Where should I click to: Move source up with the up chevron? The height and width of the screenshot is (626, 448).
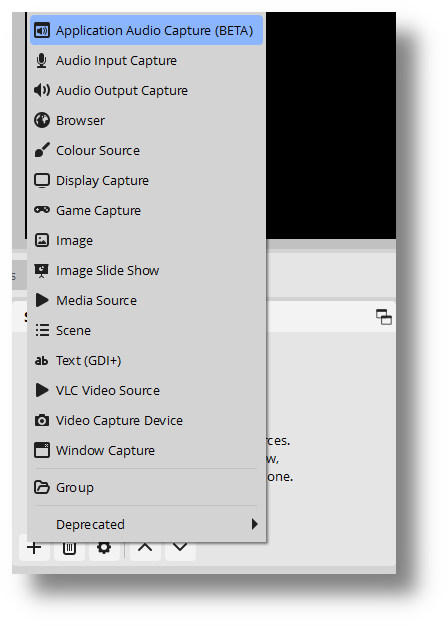(145, 547)
